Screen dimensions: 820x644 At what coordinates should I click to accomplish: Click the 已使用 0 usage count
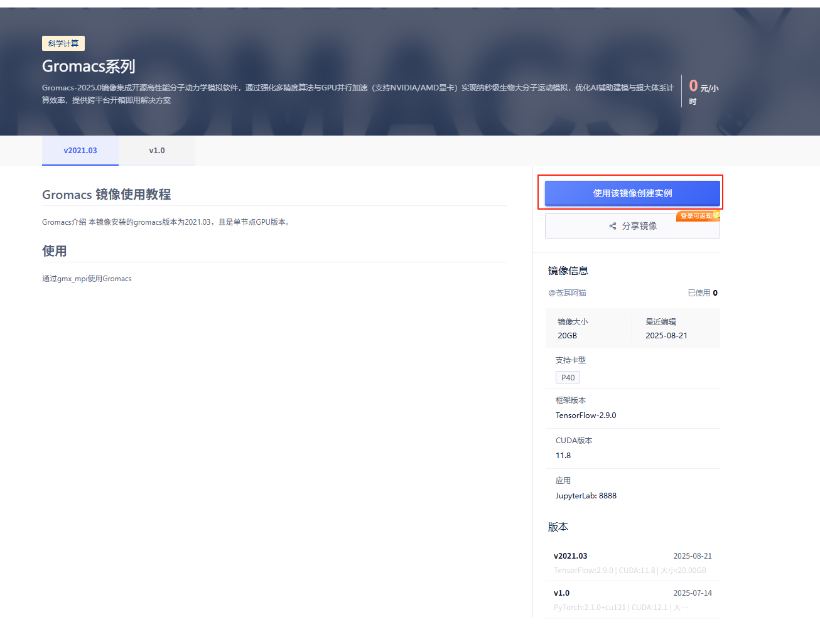click(703, 293)
